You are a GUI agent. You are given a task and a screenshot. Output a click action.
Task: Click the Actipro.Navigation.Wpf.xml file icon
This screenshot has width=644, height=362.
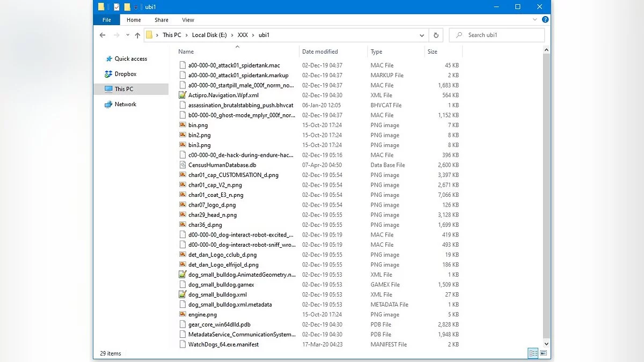[x=182, y=95]
